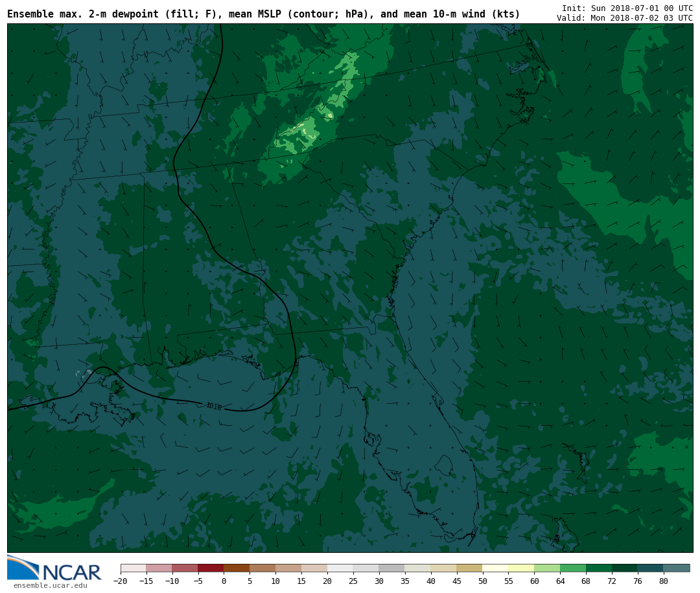Image resolution: width=700 pixels, height=593 pixels.
Task: Click the 15 to 20 beige swatch
Action: tap(315, 568)
